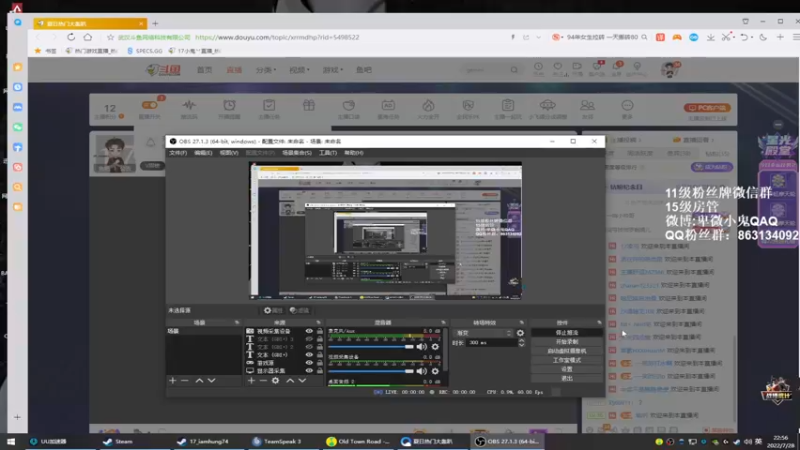
Task: Open transition properties gear next to 渐变
Action: 520,333
